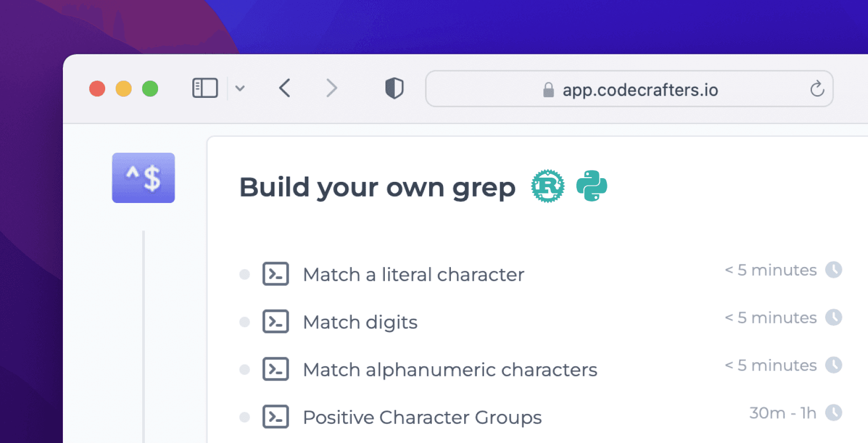
Task: Select the Python language icon
Action: click(592, 186)
